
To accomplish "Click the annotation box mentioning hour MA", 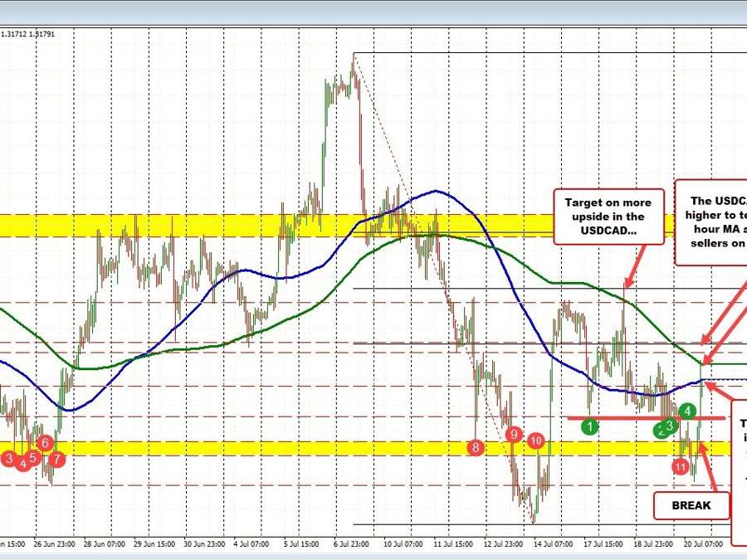I will [710, 222].
